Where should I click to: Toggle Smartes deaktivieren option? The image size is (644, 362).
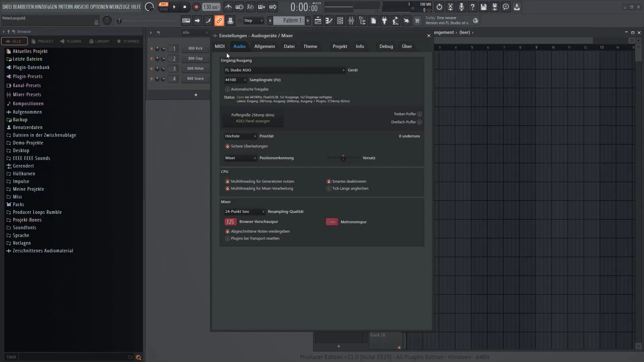[329, 182]
